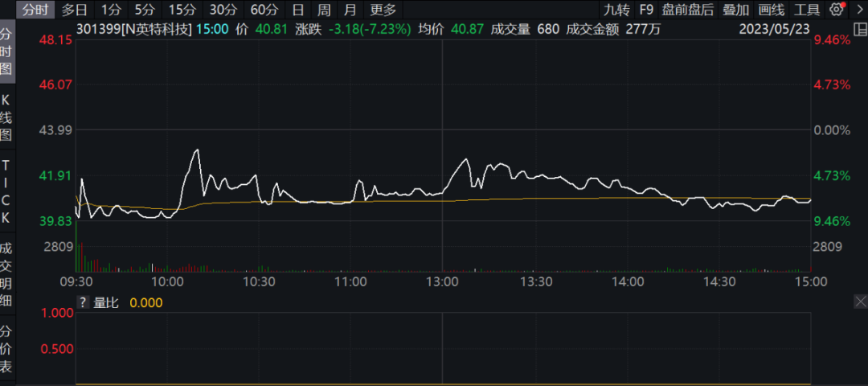Click the 量比 help question icon
This screenshot has width=868, height=386.
point(83,302)
